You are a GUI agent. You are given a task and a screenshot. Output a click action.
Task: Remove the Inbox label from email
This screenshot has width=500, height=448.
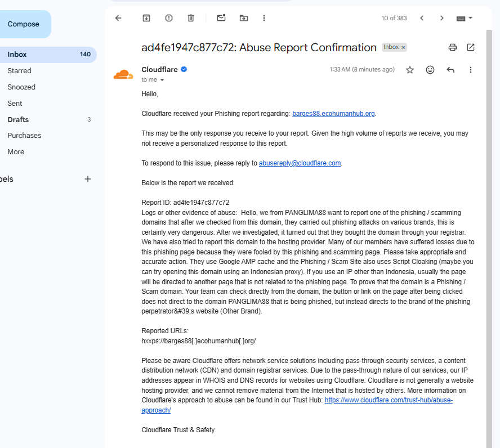(403, 47)
